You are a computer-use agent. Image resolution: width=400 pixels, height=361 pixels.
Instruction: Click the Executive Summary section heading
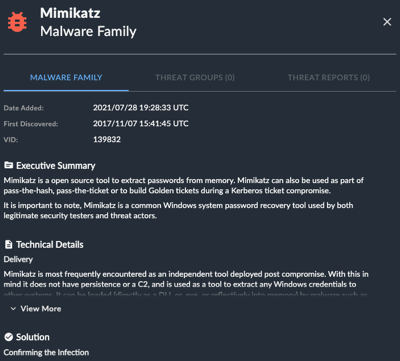[x=56, y=166]
